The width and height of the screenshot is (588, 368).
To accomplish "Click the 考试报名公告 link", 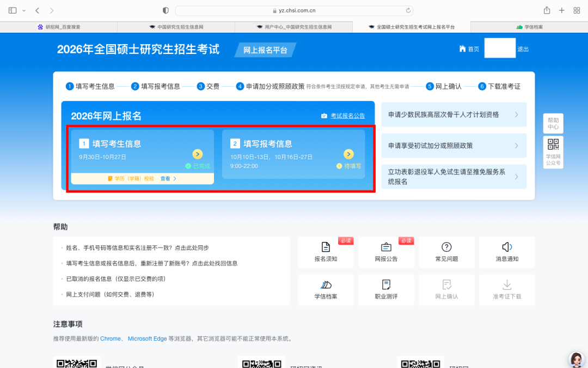I will 347,116.
